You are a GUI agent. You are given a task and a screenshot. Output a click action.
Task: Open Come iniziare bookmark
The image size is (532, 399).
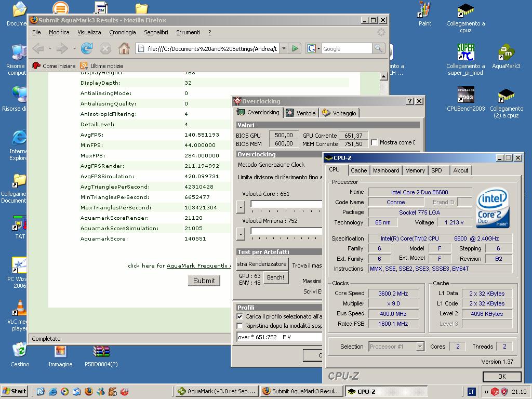54,66
